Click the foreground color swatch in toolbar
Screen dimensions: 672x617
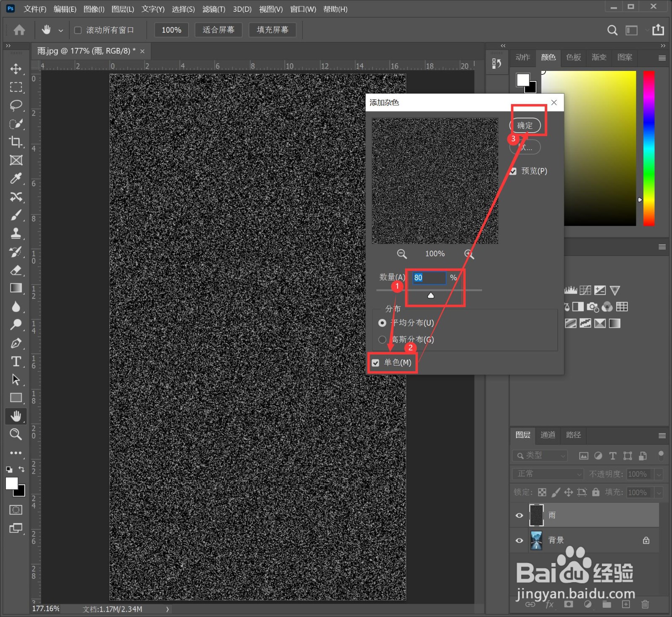click(12, 484)
